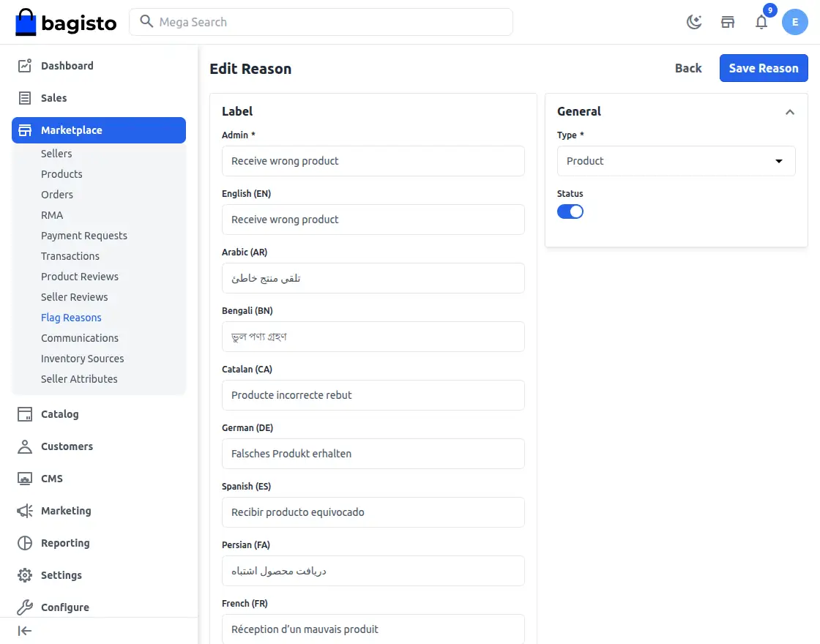Open the Type dropdown
The image size is (820, 644).
[676, 161]
